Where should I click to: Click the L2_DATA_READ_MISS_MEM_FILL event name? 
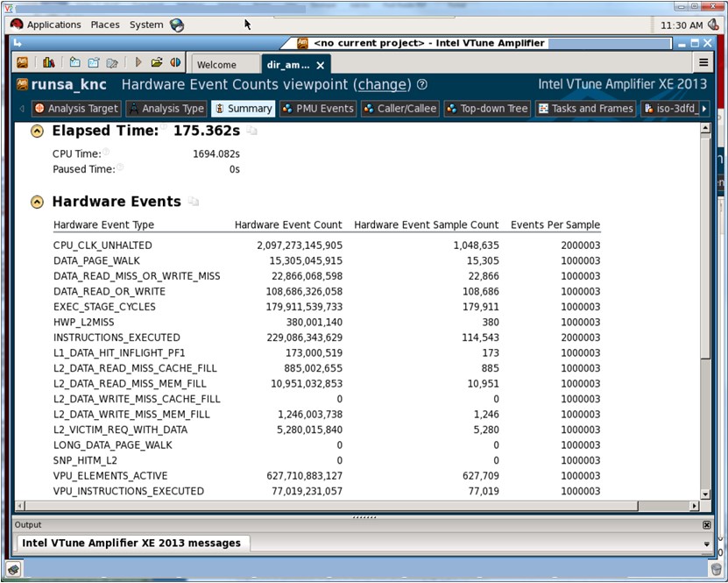click(x=130, y=384)
